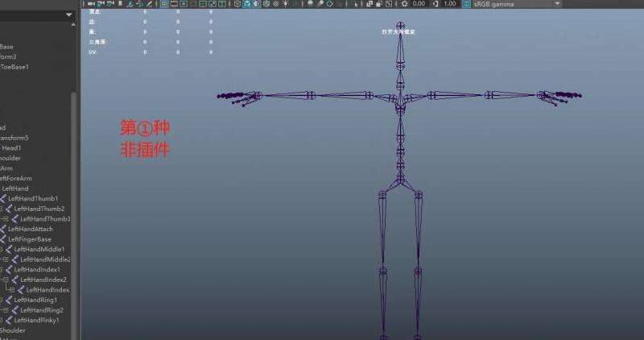Click the LeftHandThumb2 joint icon
Viewport: 644px width, 340px height.
pos(9,209)
